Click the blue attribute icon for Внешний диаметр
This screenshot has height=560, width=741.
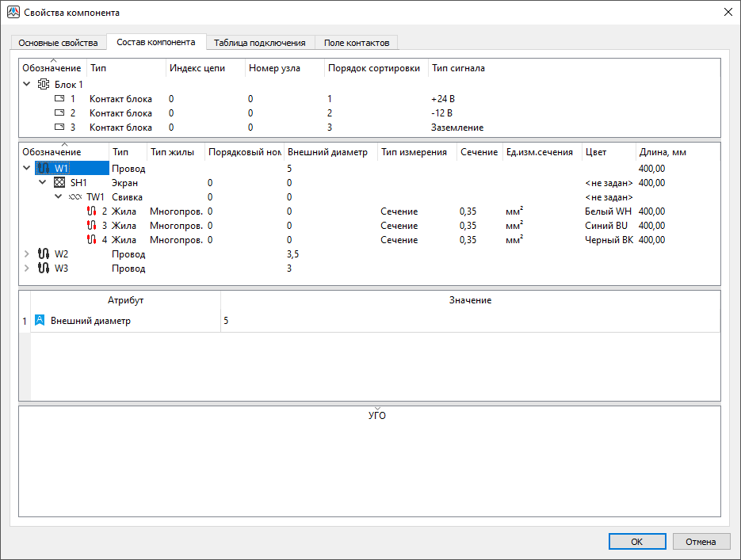click(40, 322)
